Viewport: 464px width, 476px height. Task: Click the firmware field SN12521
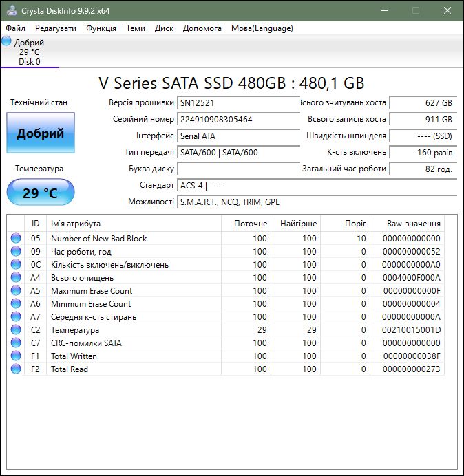tap(238, 103)
